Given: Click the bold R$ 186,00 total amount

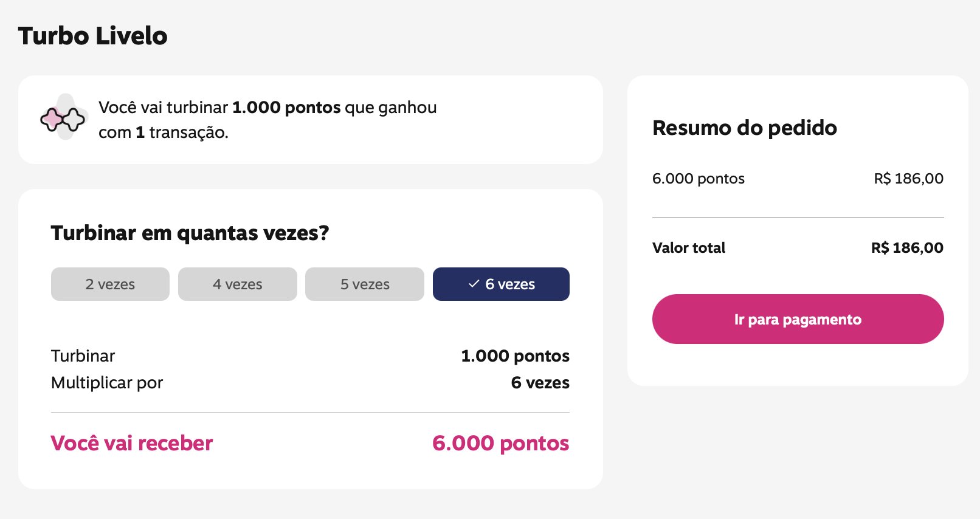Looking at the screenshot, I should pyautogui.click(x=907, y=247).
